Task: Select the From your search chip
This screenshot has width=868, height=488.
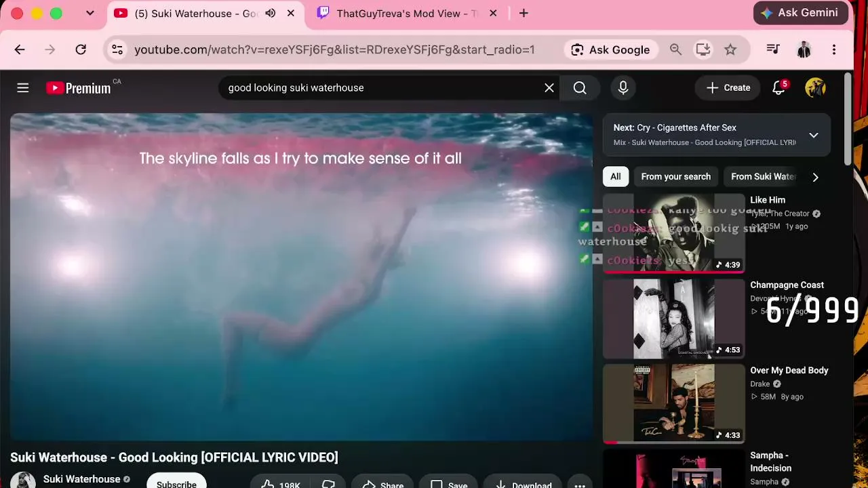Action: click(x=676, y=177)
